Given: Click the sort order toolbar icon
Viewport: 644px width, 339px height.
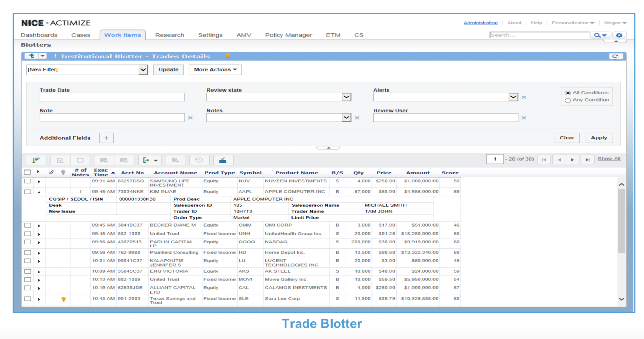Looking at the screenshot, I should 36,160.
